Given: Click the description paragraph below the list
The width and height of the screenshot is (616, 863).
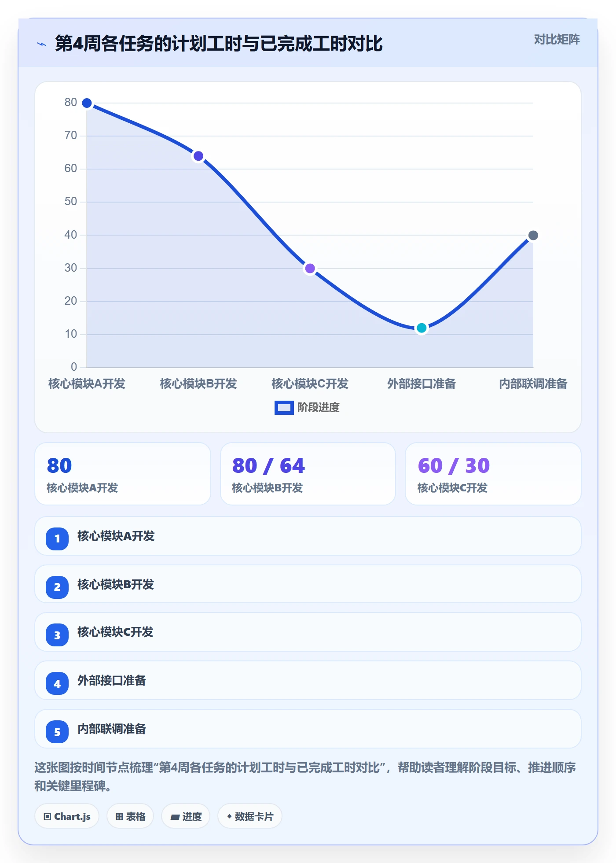Looking at the screenshot, I should (305, 777).
